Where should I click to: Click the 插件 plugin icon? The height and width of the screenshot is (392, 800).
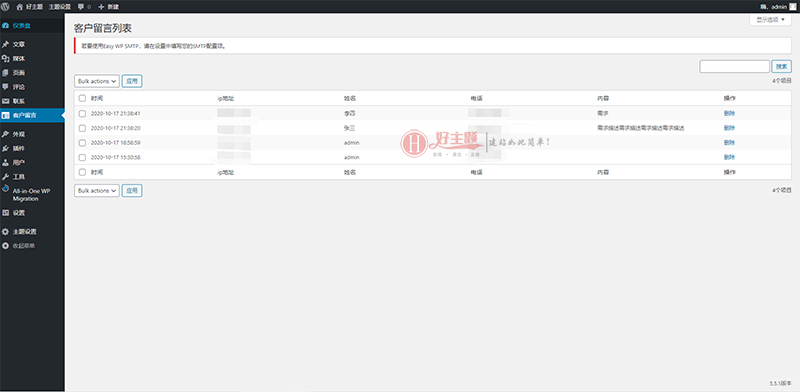5,149
